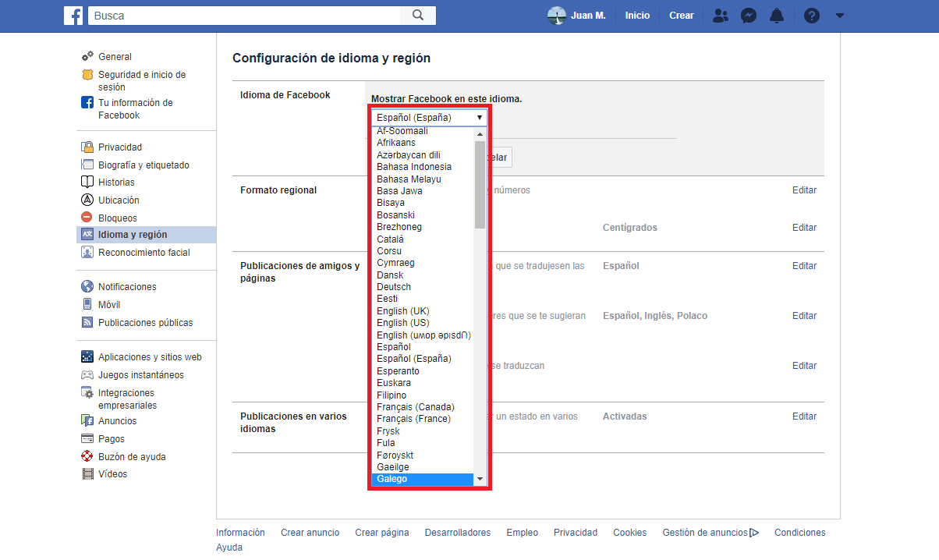Open Gestión de anuncios footer link
Viewport: 939px width, 560px height.
[x=705, y=533]
